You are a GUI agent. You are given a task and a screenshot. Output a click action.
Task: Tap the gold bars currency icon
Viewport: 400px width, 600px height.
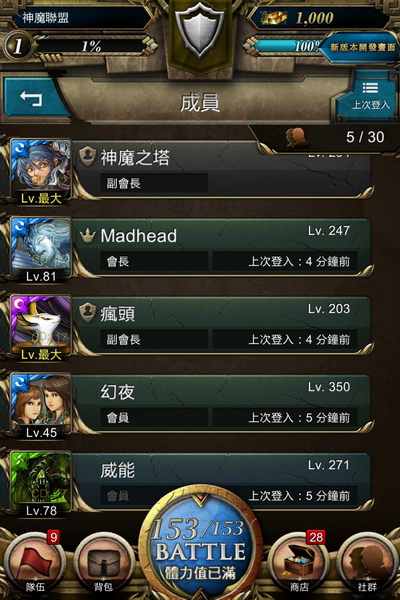tap(274, 18)
